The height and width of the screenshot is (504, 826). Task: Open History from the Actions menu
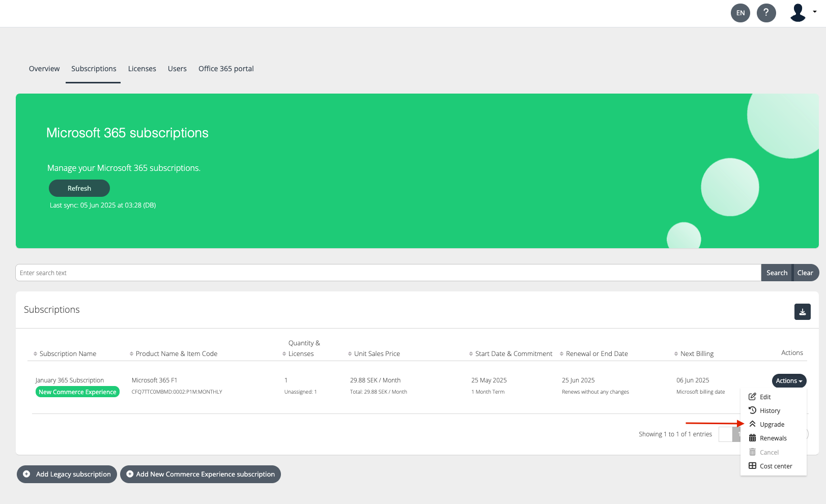click(770, 410)
